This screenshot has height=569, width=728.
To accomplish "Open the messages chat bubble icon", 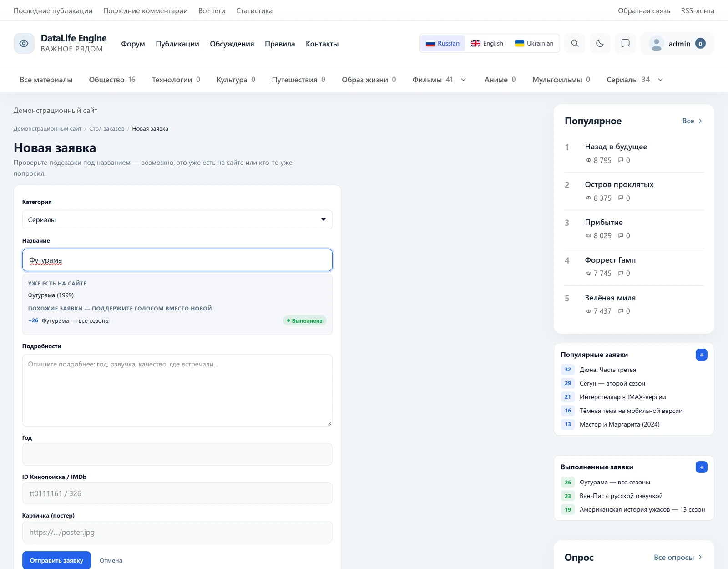I will coord(626,43).
